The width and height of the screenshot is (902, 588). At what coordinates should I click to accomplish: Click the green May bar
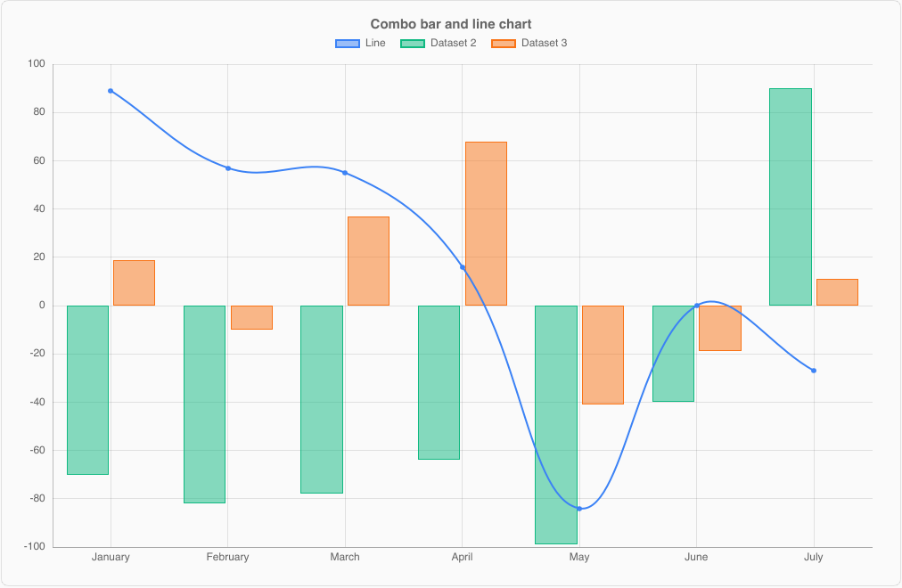556,425
